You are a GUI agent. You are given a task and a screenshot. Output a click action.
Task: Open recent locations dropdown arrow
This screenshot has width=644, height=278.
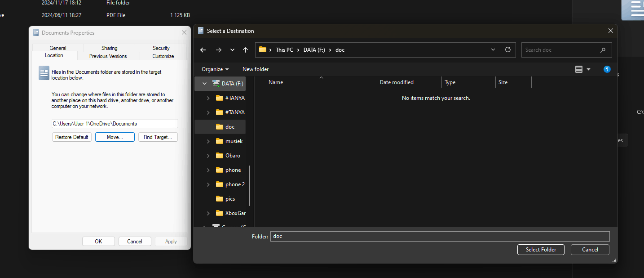click(232, 50)
